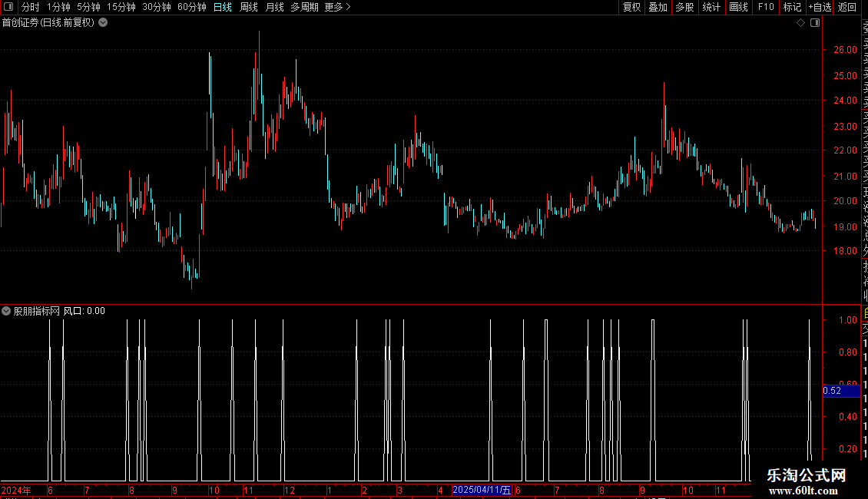868x499 pixels.
Task: Open the 股朋指标网 indicator dropdown
Action: click(6, 311)
